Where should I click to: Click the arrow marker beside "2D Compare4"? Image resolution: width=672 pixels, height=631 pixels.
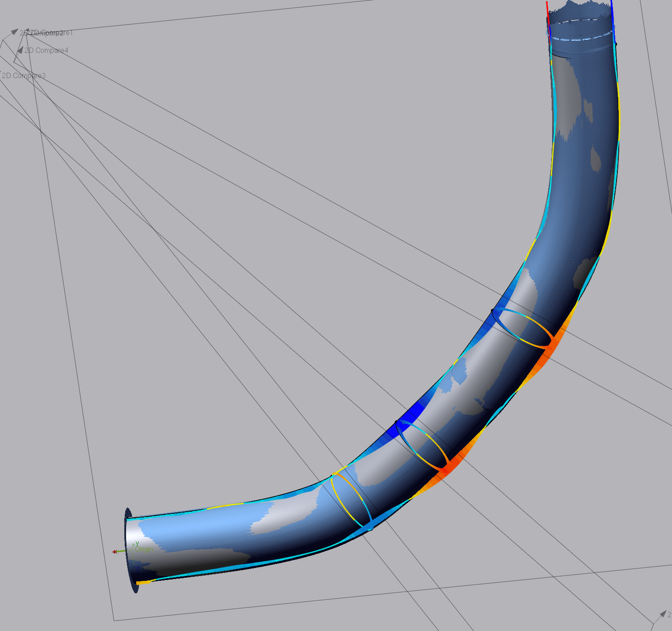point(20,50)
